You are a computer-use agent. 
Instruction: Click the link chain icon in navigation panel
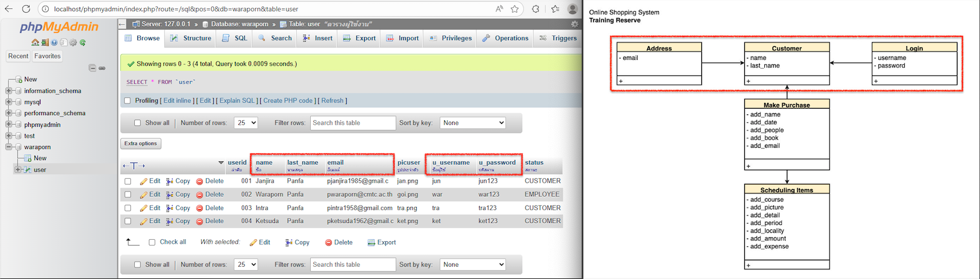tap(101, 68)
